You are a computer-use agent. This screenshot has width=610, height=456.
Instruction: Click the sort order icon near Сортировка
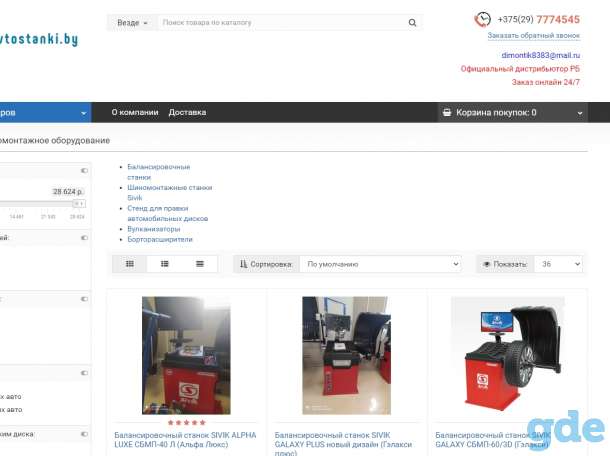pos(244,264)
